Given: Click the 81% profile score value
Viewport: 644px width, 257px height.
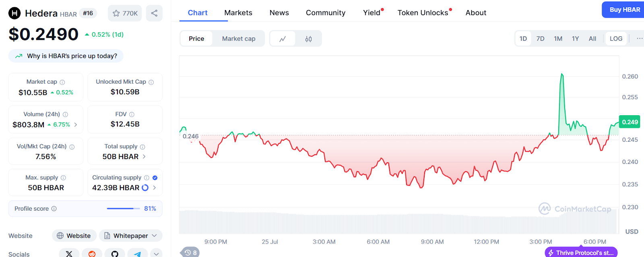Looking at the screenshot, I should (x=150, y=209).
